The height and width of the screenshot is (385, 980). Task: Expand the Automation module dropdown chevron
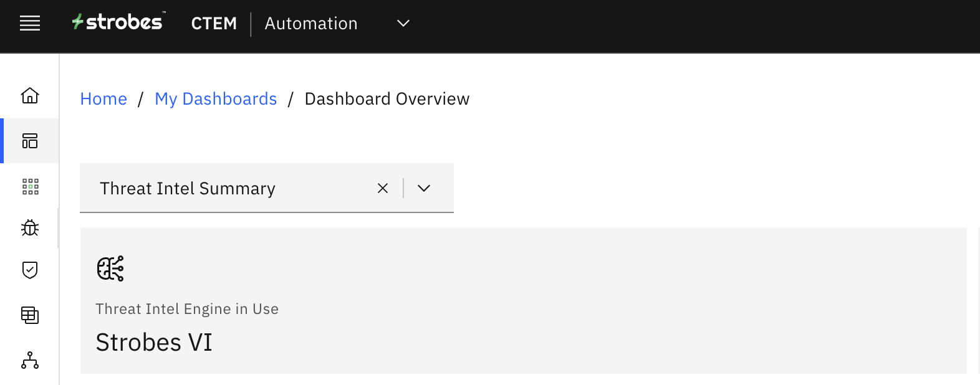coord(403,24)
